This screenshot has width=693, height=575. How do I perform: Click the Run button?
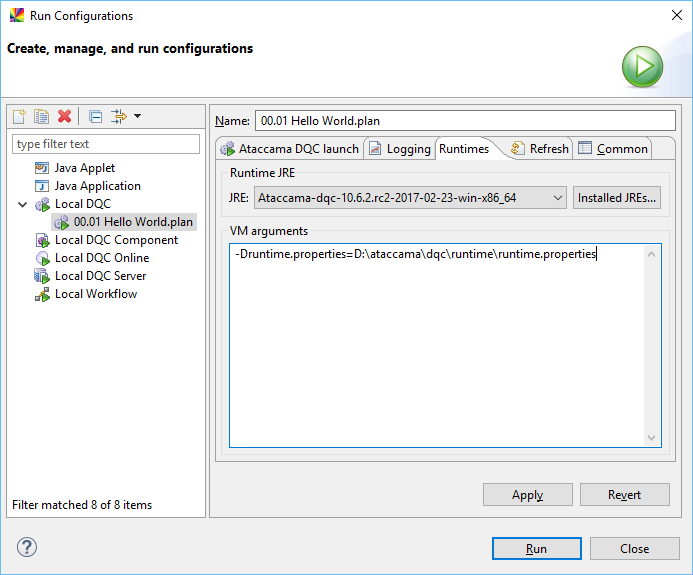(536, 548)
